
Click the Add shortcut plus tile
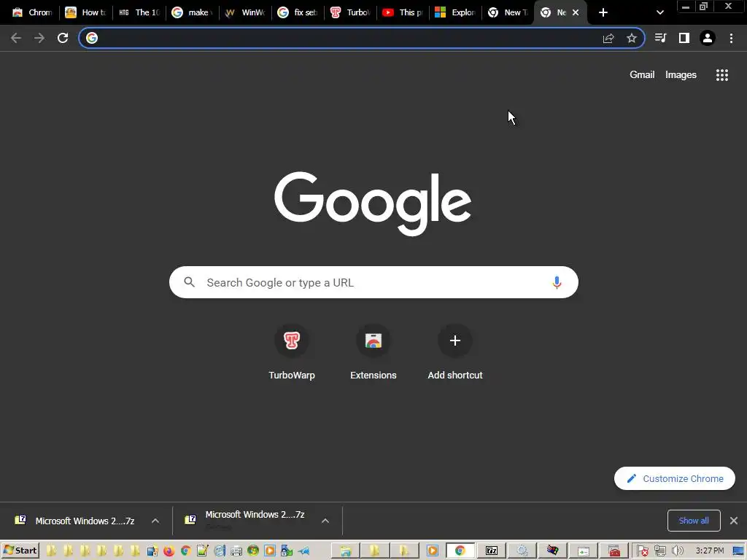coord(455,352)
